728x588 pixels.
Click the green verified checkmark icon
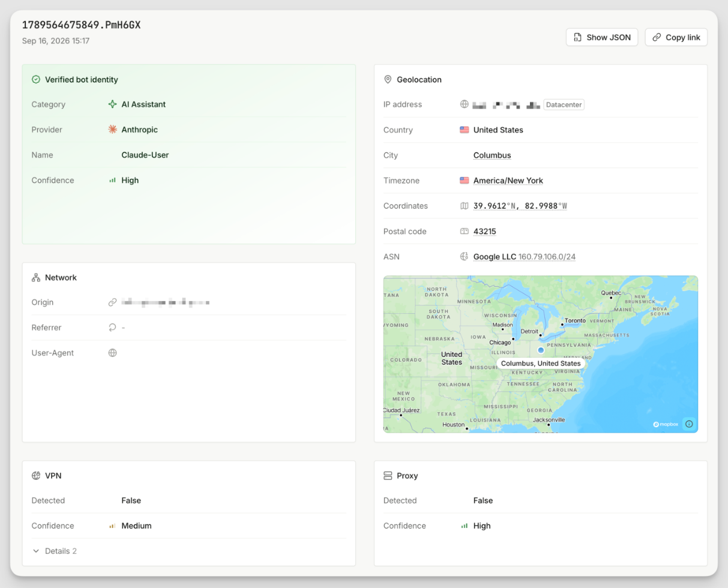(x=36, y=79)
